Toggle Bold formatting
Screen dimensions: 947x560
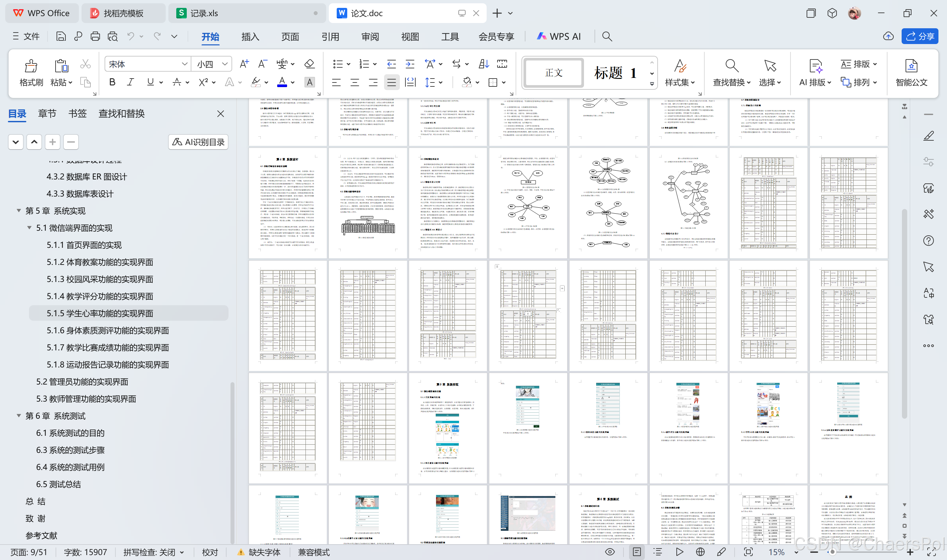[x=112, y=82]
